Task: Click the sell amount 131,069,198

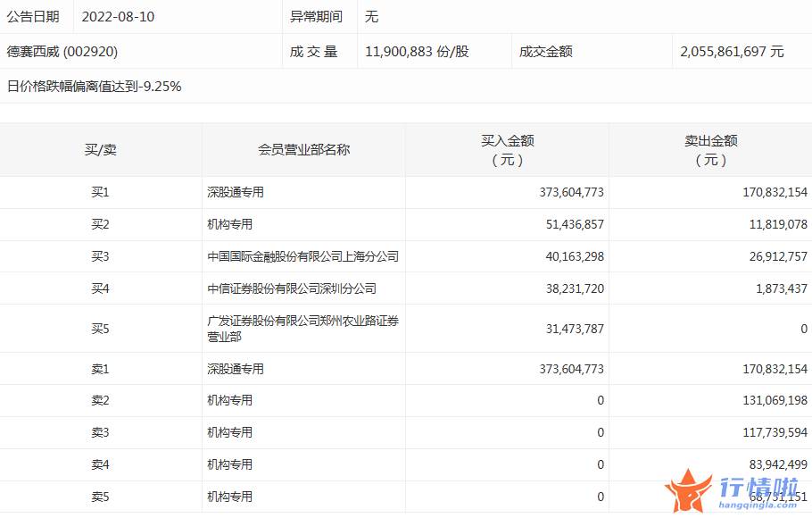Action: tap(775, 401)
